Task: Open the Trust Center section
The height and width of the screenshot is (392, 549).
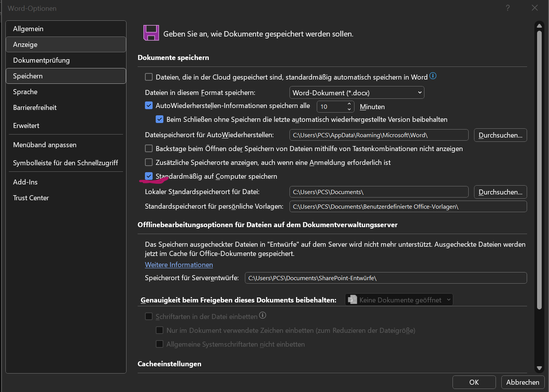Action: [31, 198]
